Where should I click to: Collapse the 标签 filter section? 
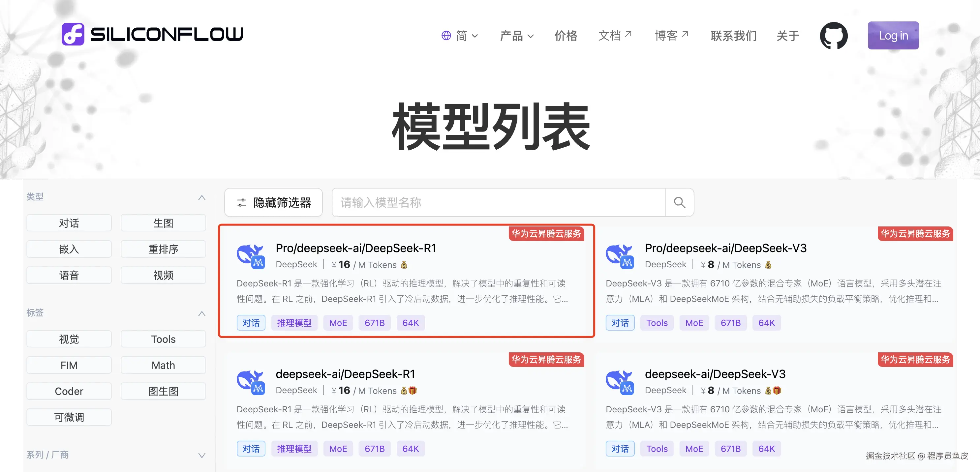pos(201,313)
